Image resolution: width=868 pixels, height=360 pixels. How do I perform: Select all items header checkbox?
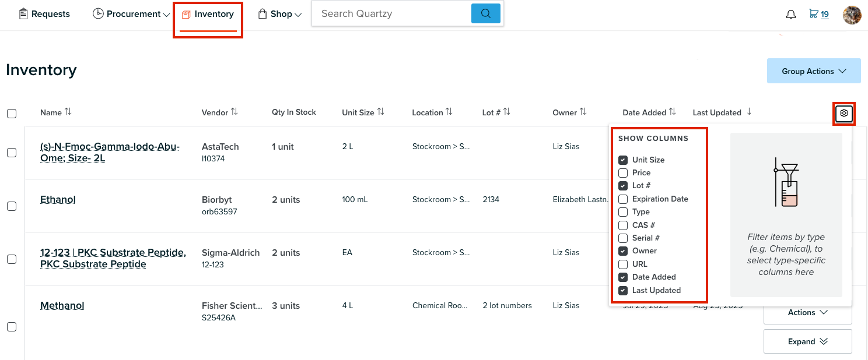(12, 114)
